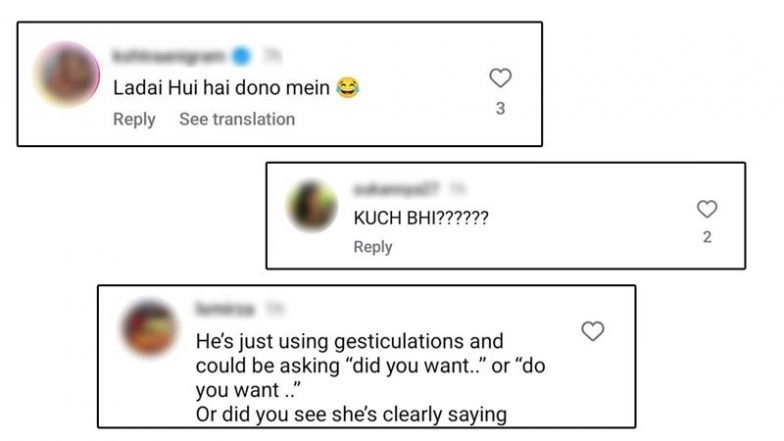View the 3 likes on the first comment
784x441 pixels.
[x=500, y=108]
